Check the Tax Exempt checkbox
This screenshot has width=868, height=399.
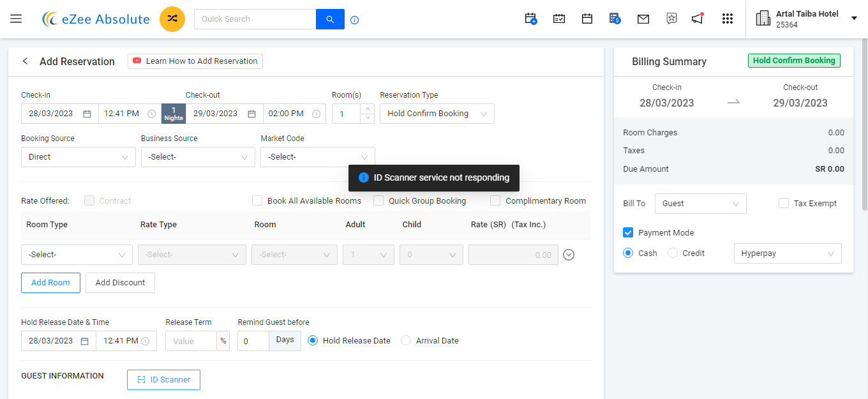784,204
